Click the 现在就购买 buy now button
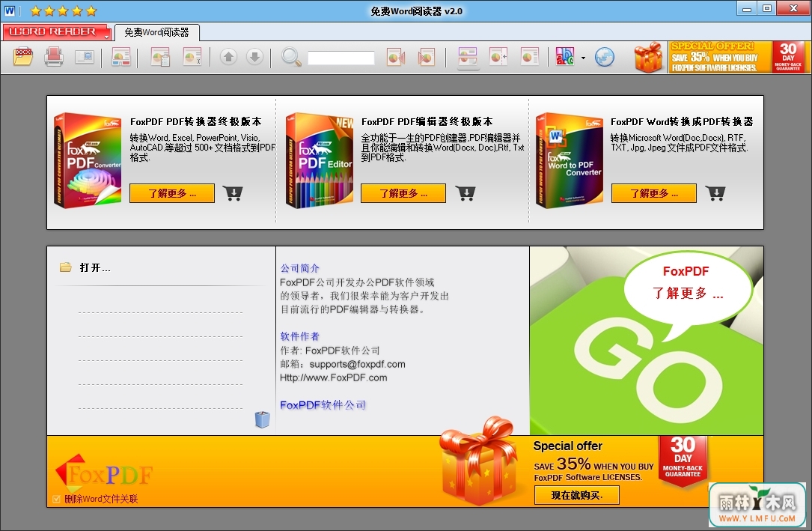The width and height of the screenshot is (812, 531). pos(577,495)
